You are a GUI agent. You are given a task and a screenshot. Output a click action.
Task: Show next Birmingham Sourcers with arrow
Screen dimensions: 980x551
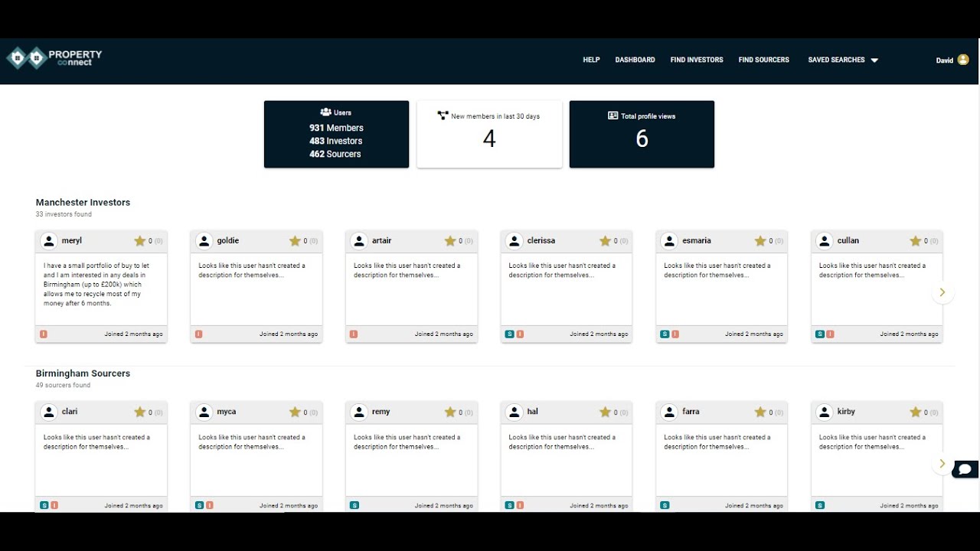(942, 464)
